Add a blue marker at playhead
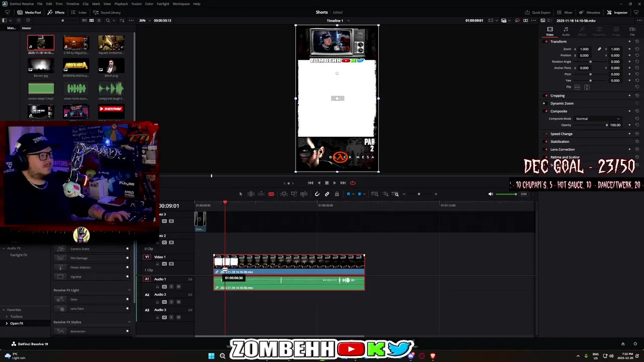 [x=359, y=194]
